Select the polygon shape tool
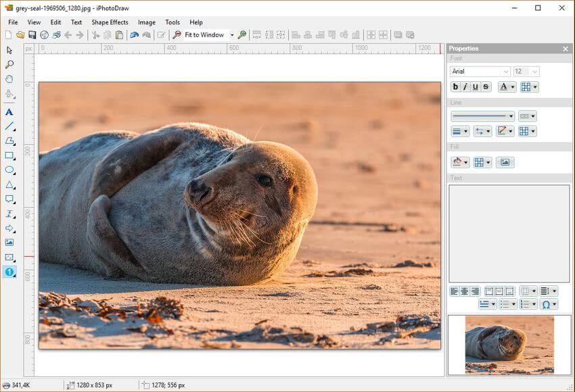This screenshot has height=392, width=575. [x=9, y=141]
